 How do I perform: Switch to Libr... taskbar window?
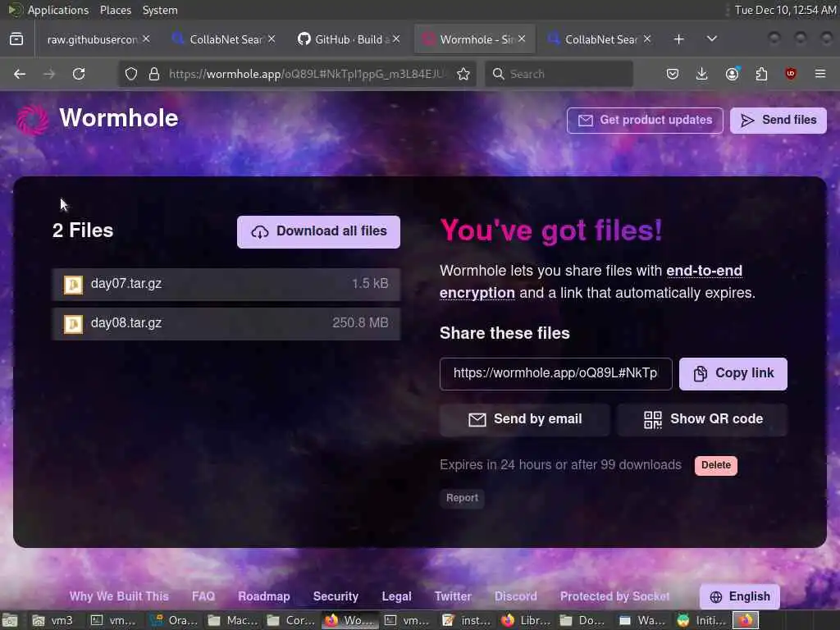[526, 621]
